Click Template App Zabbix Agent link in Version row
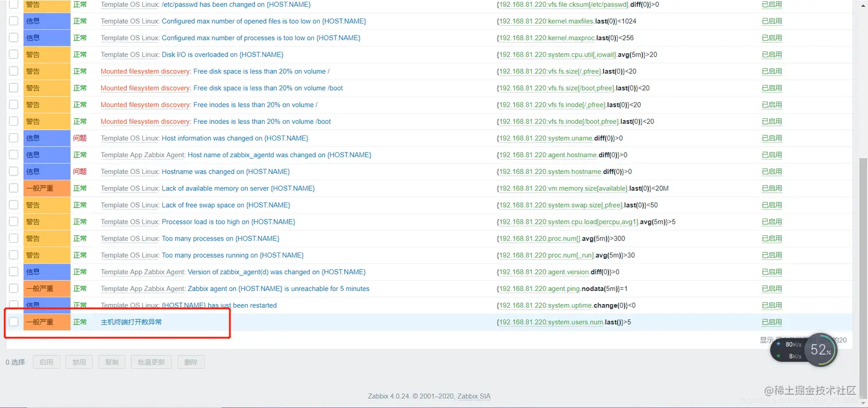 point(143,272)
